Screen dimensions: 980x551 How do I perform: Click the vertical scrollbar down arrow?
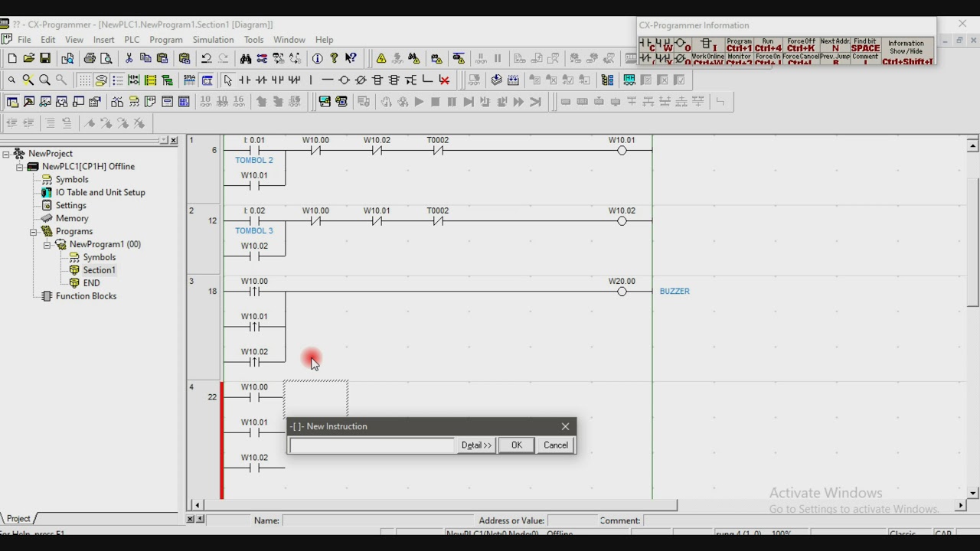click(973, 494)
